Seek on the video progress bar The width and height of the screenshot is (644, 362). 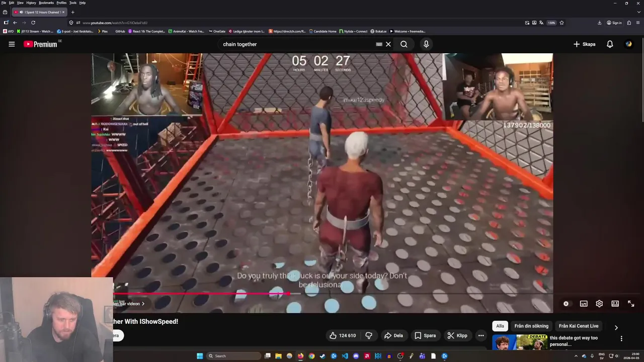pos(322,294)
